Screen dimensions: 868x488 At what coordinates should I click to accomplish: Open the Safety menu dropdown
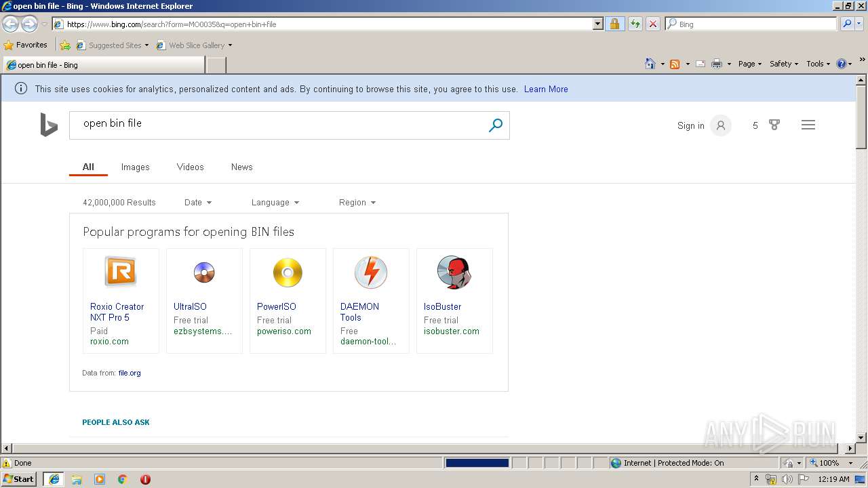[x=784, y=64]
